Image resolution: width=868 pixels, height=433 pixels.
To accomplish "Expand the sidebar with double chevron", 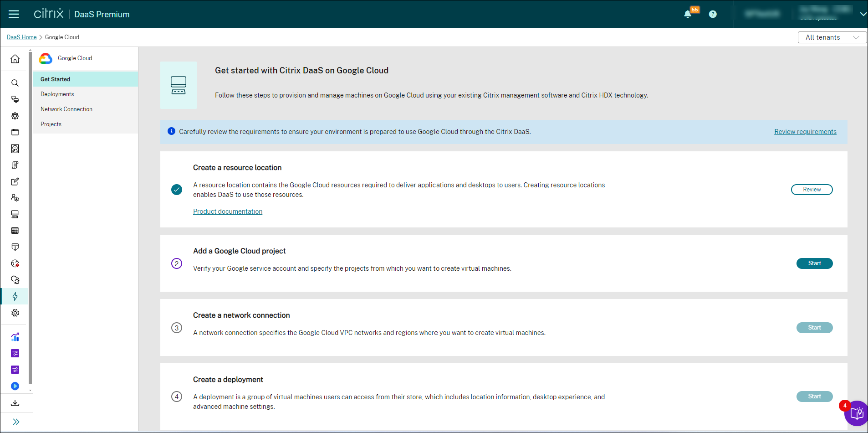I will tap(16, 422).
